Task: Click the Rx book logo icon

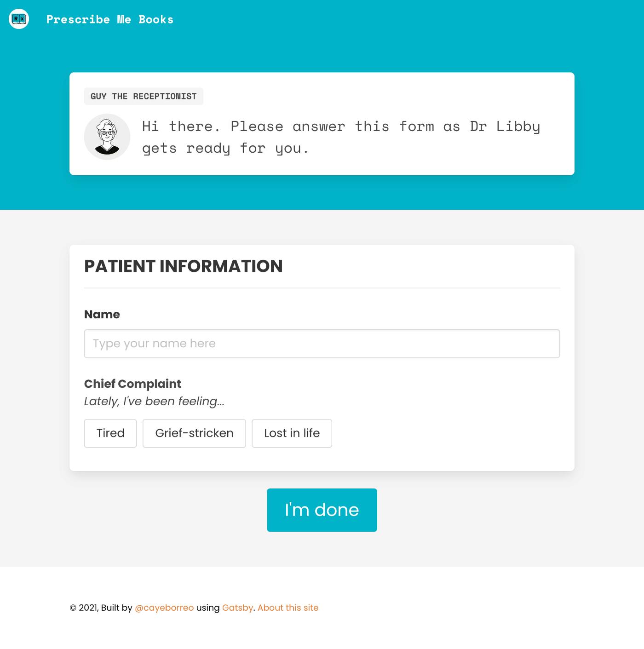Action: click(19, 19)
